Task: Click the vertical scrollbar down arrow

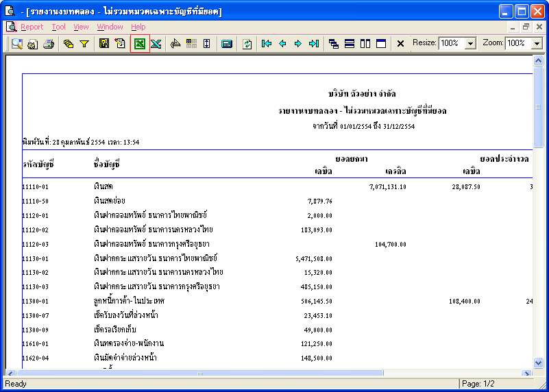Action: click(538, 363)
